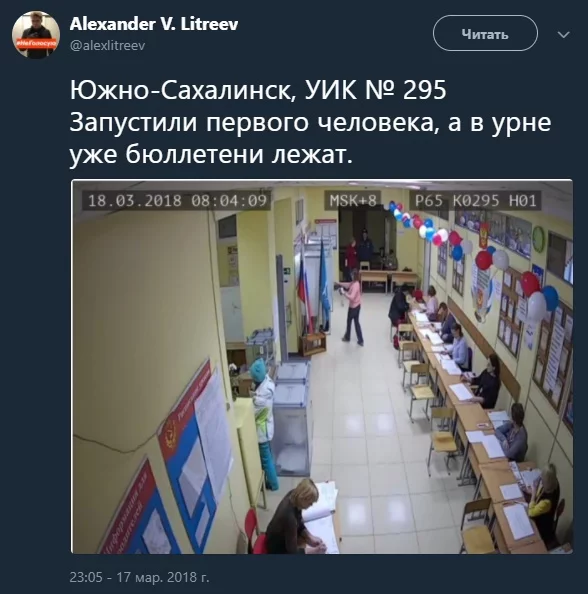This screenshot has width=588, height=594.
Task: Click the person in teal hat at the ballot box
Action: click(x=263, y=422)
